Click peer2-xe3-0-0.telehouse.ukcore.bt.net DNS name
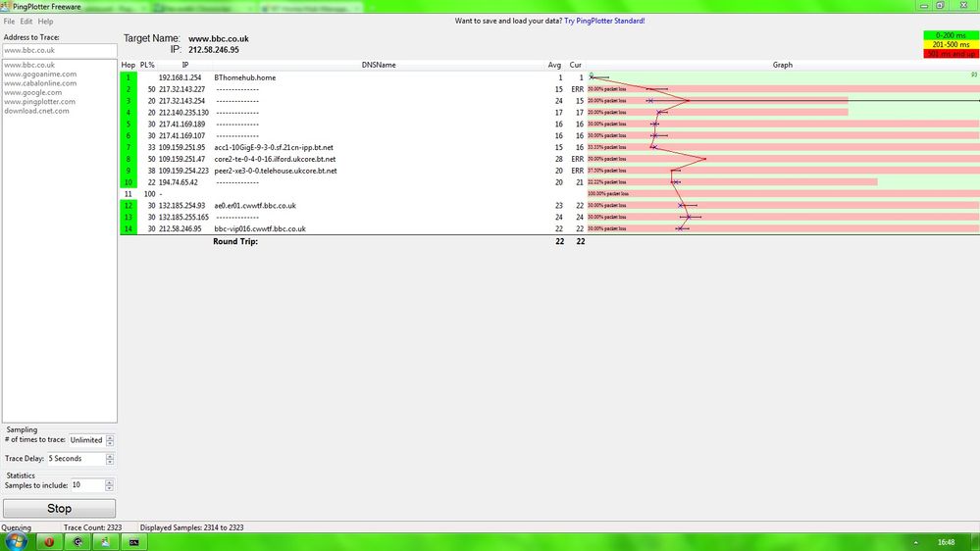This screenshot has width=980, height=551. pos(276,172)
